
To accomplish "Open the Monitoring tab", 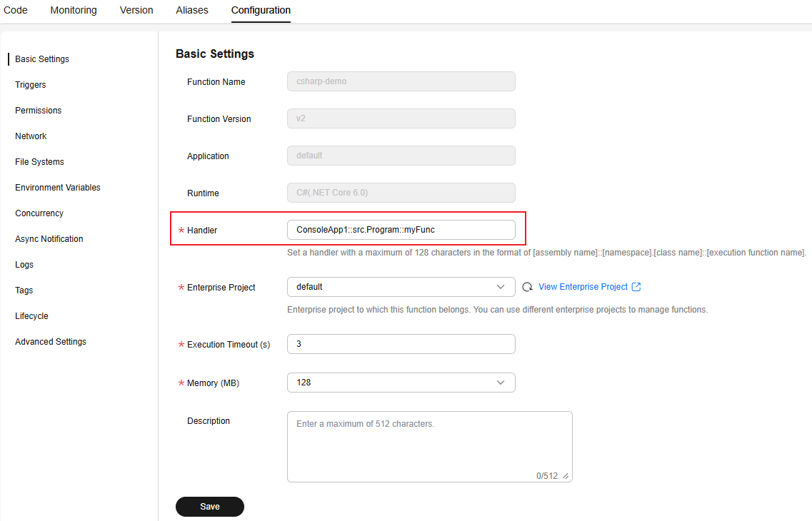I will (74, 10).
